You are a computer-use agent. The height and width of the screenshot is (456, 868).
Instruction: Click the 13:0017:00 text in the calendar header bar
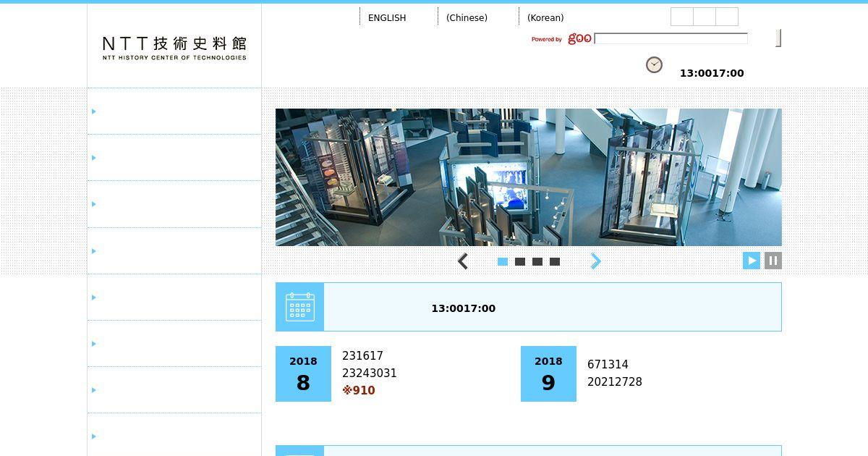pos(464,308)
